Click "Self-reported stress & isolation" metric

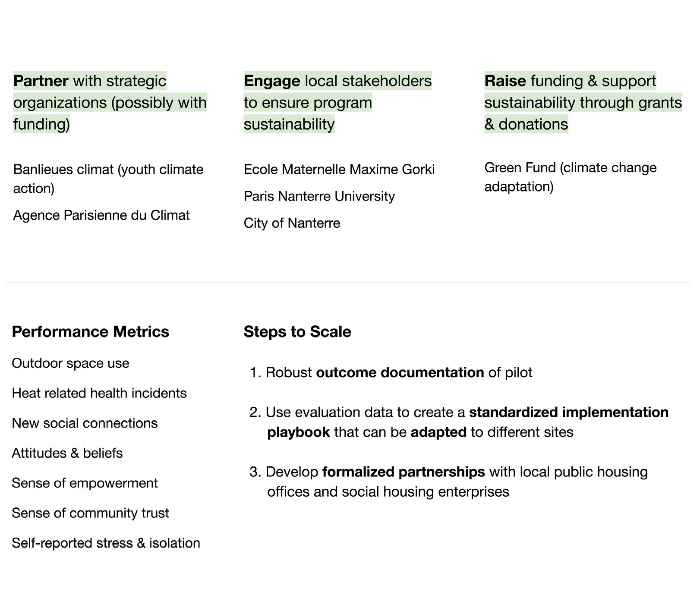(x=106, y=543)
